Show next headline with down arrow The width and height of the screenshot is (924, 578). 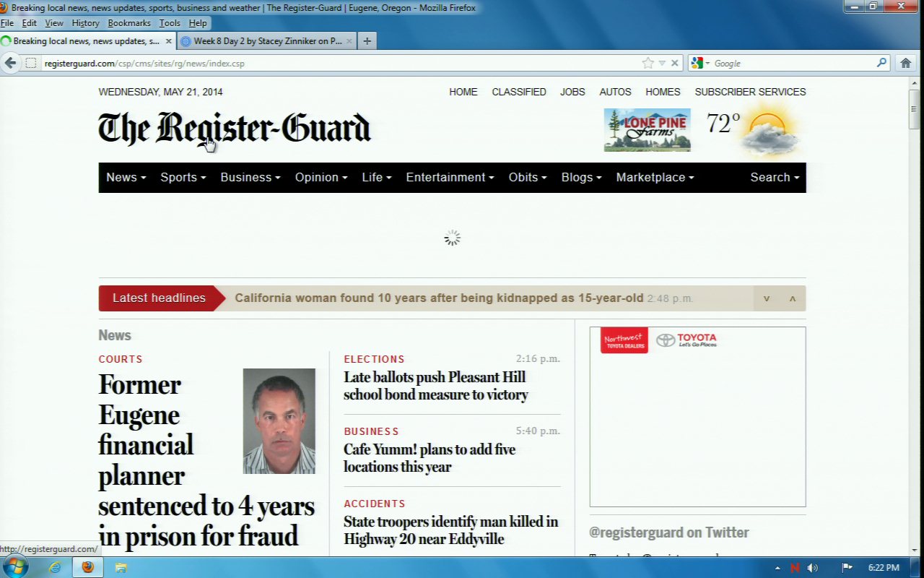click(x=767, y=298)
